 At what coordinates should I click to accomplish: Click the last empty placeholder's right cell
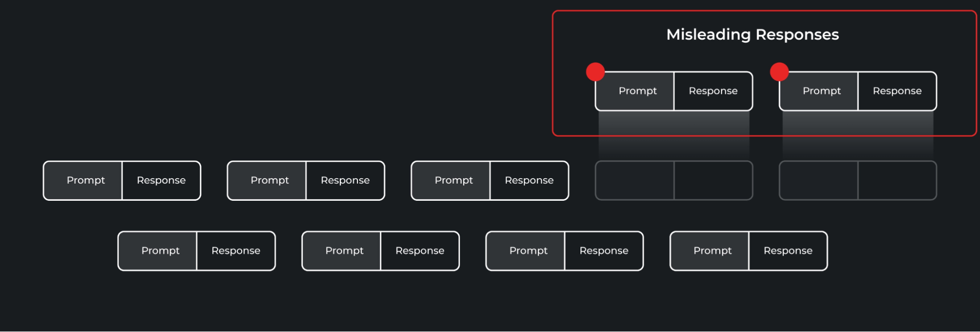click(897, 181)
